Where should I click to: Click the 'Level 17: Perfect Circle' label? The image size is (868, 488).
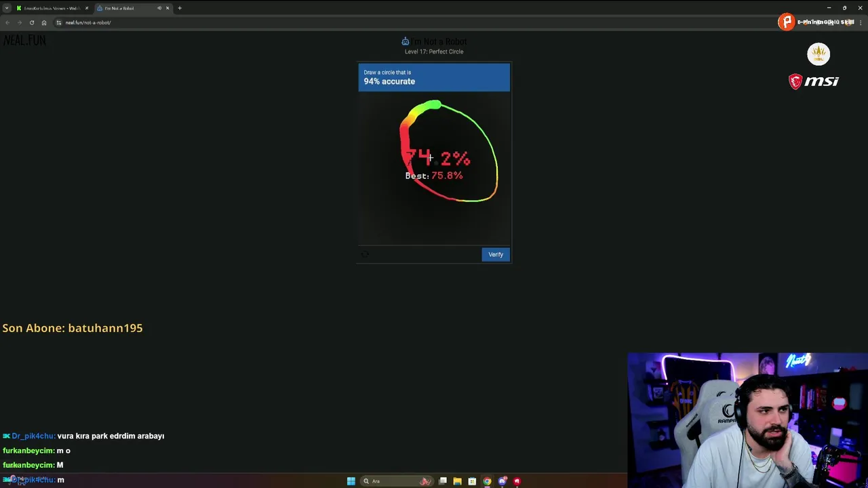click(434, 52)
